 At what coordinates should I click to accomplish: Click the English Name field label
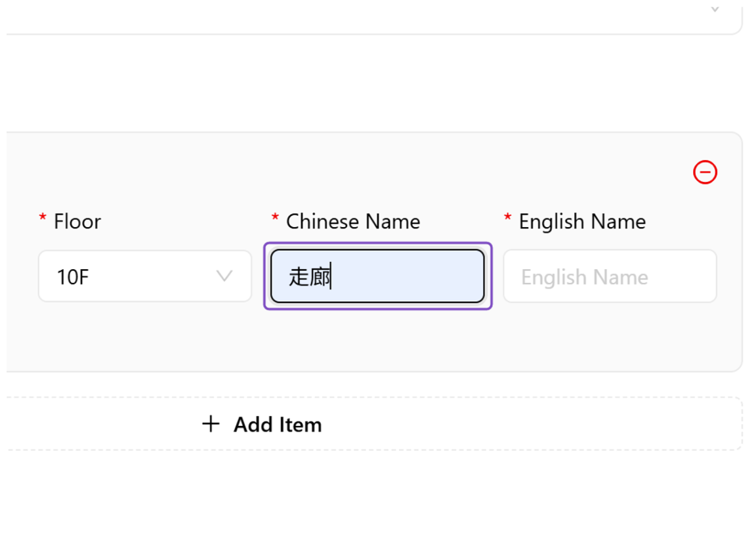[582, 222]
